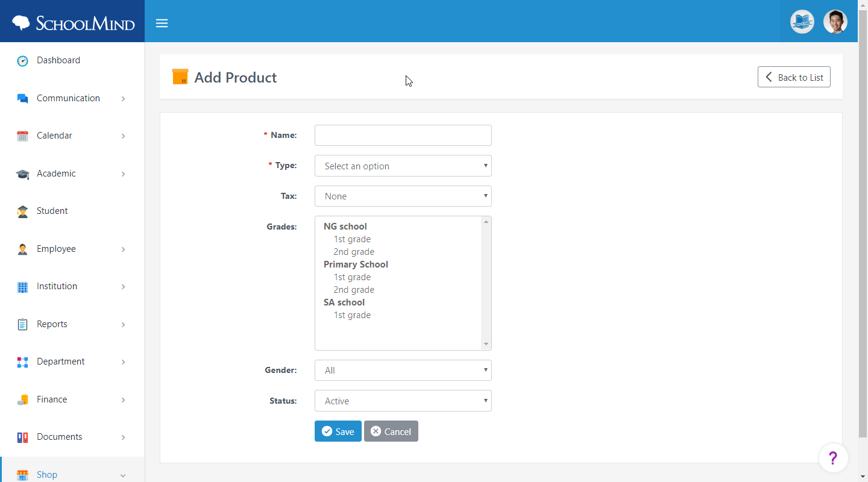Open the Gender dropdown

click(403, 370)
